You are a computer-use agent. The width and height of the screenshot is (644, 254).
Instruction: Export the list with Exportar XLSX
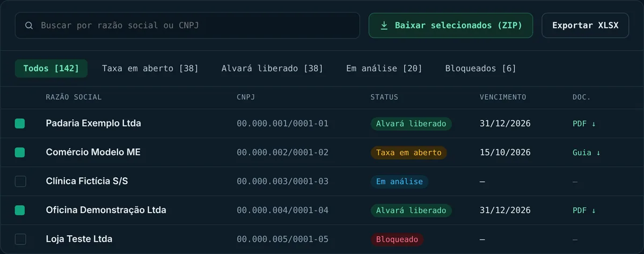click(586, 25)
